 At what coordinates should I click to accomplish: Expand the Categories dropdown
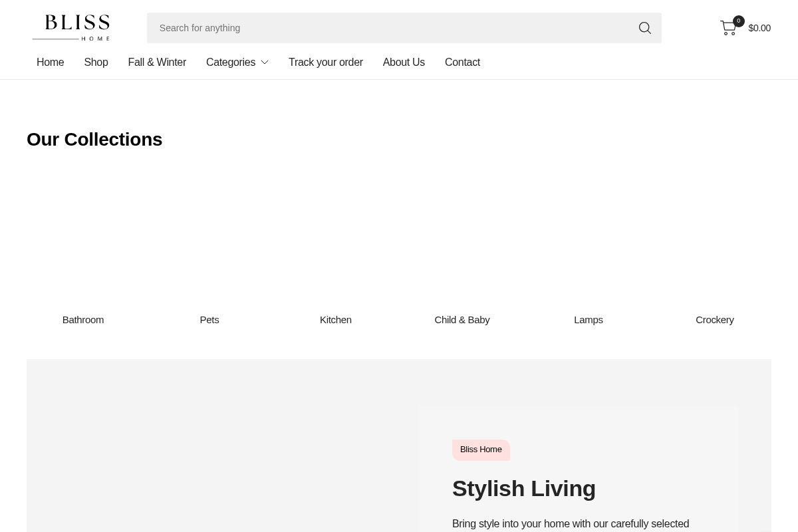click(231, 62)
